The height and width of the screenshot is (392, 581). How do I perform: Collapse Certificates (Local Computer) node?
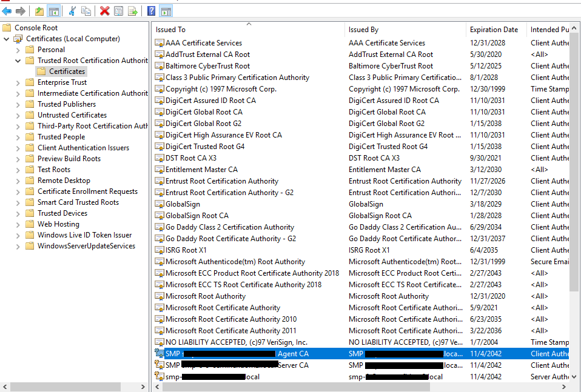(x=6, y=39)
